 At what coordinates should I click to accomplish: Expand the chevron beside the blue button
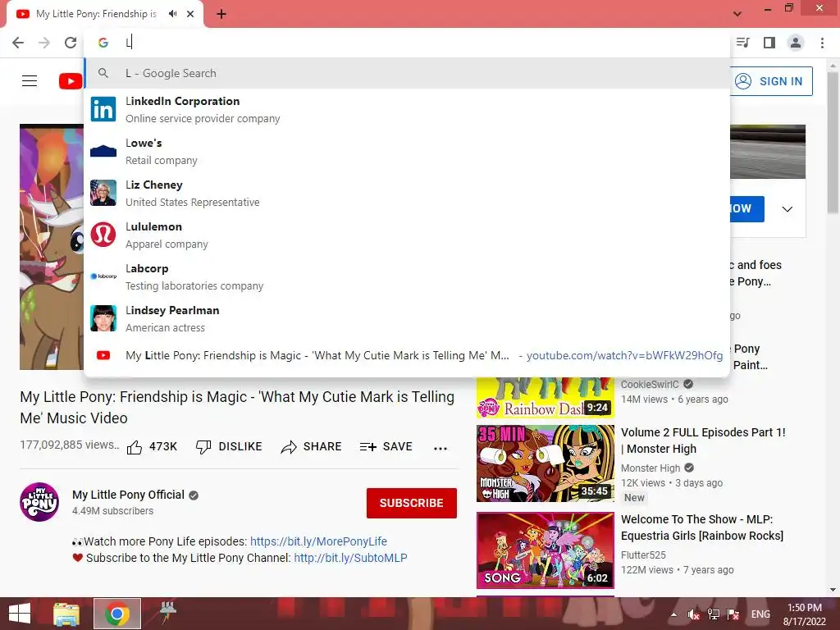coord(787,209)
